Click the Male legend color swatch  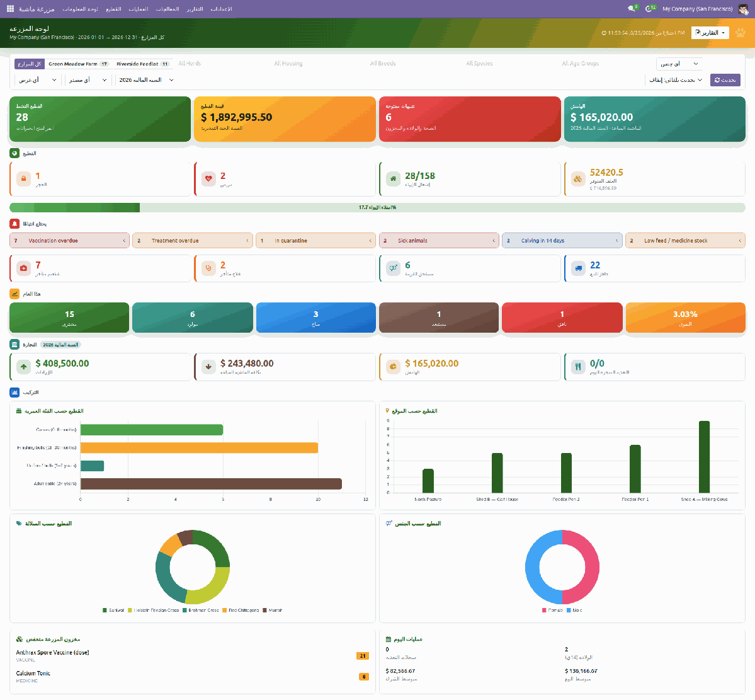[569, 611]
